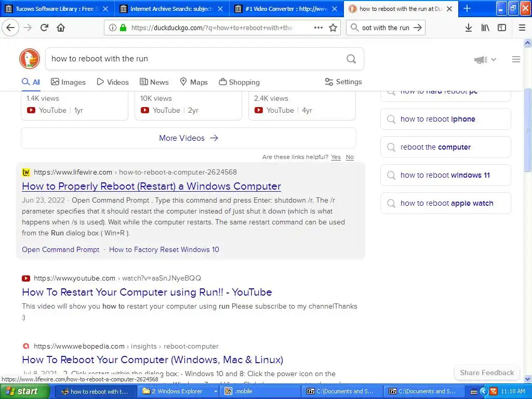Viewport: 532px width, 399px height.
Task: Click the search engine magnifier in toolbar search
Action: [x=354, y=28]
